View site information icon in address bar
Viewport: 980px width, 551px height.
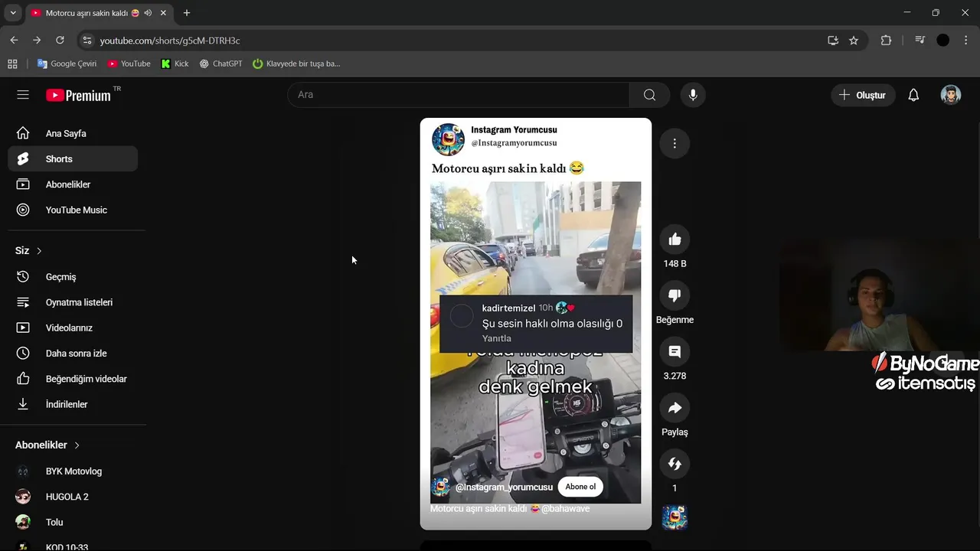click(87, 41)
